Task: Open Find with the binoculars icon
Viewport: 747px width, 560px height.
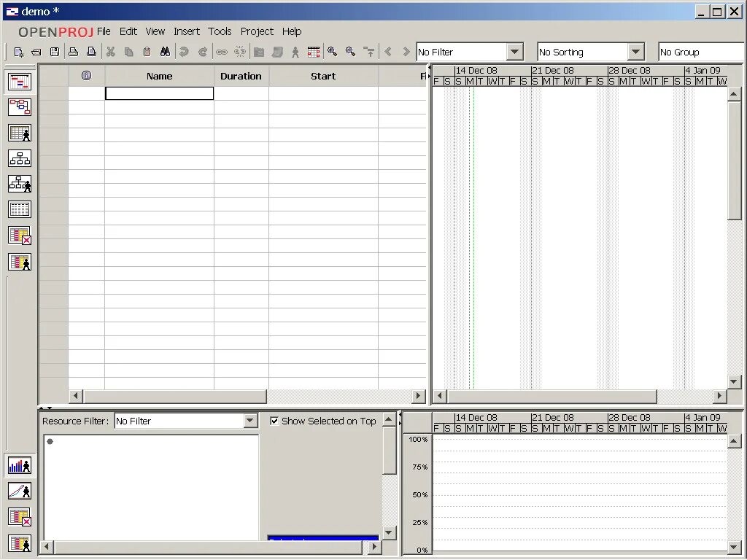Action: click(166, 52)
